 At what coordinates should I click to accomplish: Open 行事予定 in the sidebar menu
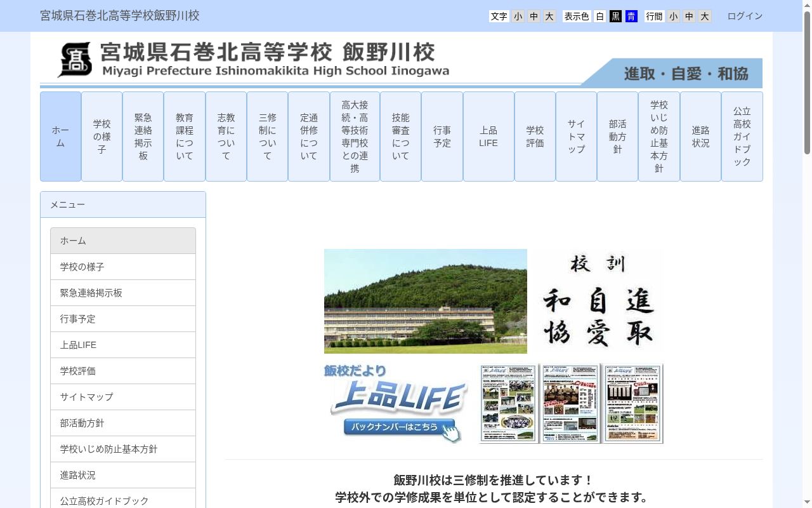(x=123, y=319)
